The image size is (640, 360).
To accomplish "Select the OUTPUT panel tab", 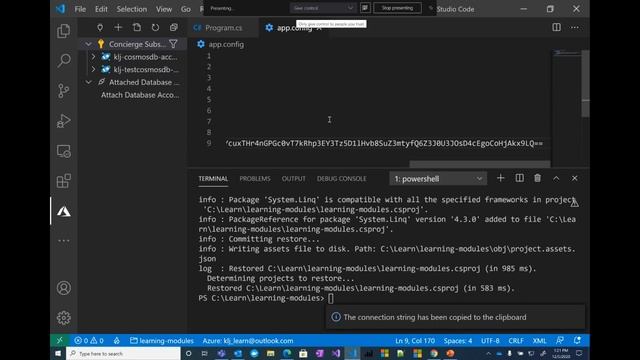I will pos(293,179).
